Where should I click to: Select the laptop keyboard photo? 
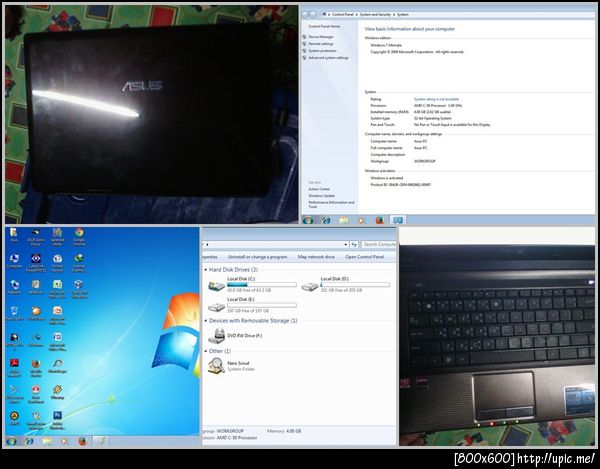tap(497, 336)
